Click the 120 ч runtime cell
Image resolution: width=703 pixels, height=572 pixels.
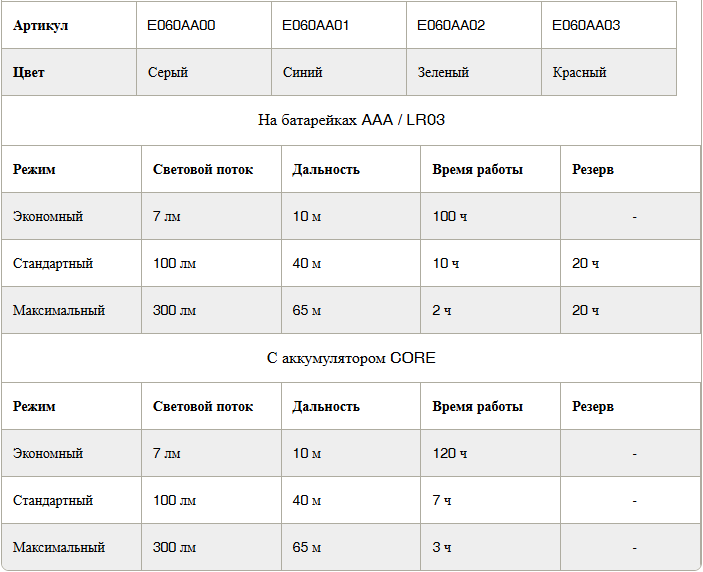pos(490,453)
